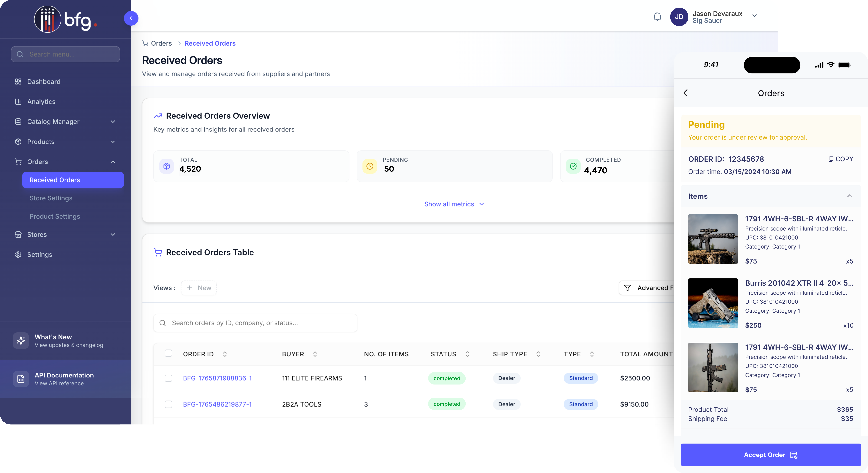Click the Advanced Filter funnel icon

tap(627, 288)
